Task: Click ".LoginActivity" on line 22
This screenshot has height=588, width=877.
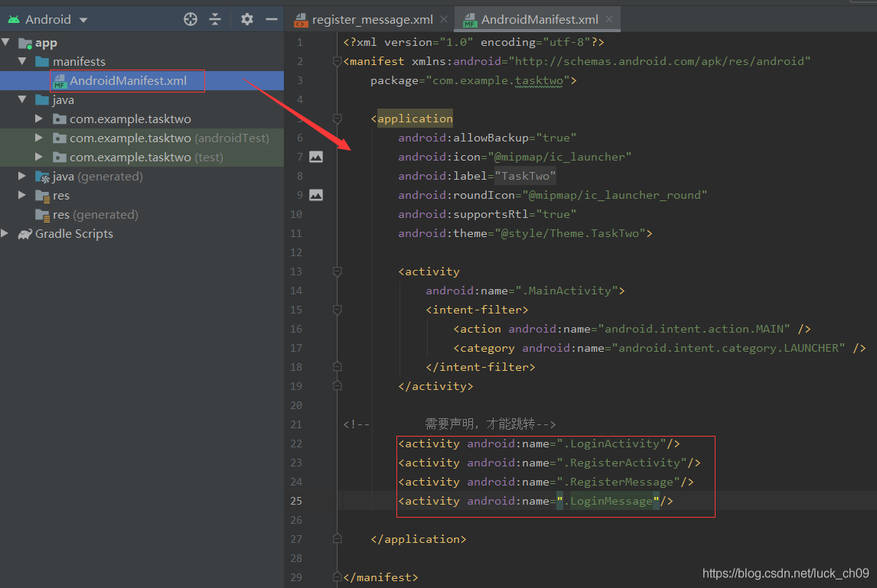Action: tap(611, 443)
